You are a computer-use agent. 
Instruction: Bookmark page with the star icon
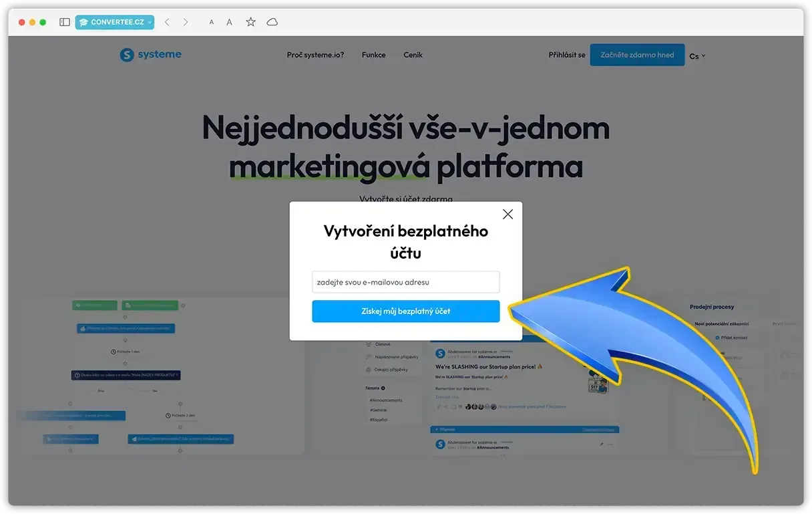click(250, 22)
